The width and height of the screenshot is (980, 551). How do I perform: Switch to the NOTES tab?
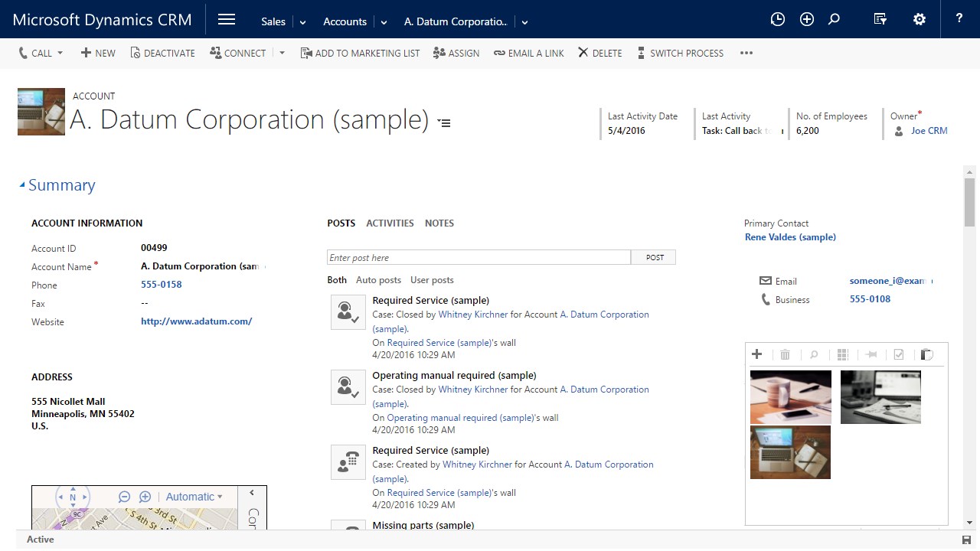coord(439,223)
